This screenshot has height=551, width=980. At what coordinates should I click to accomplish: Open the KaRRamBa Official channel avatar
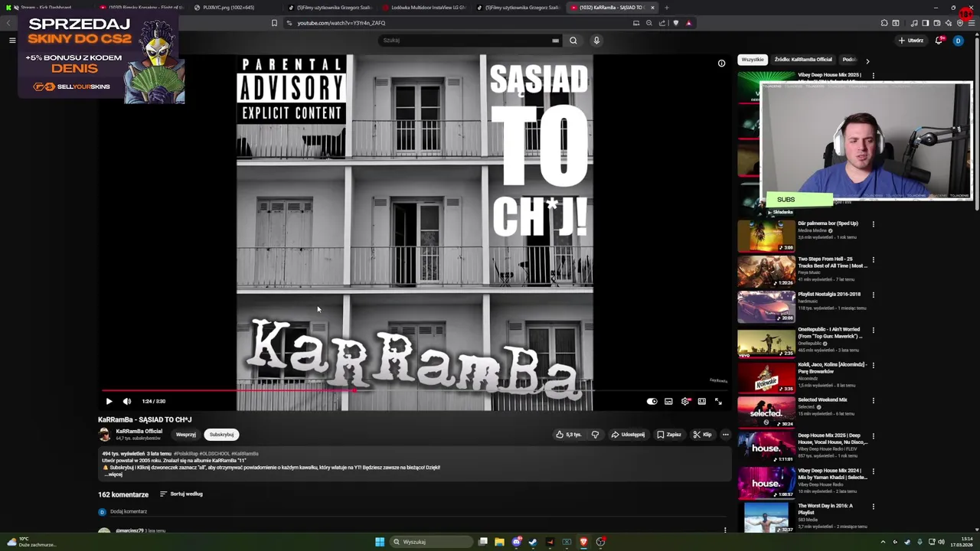pos(105,435)
